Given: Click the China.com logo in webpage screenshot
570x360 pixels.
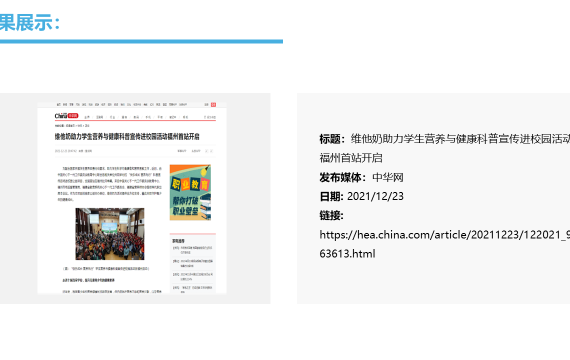Looking at the screenshot, I should [x=66, y=116].
